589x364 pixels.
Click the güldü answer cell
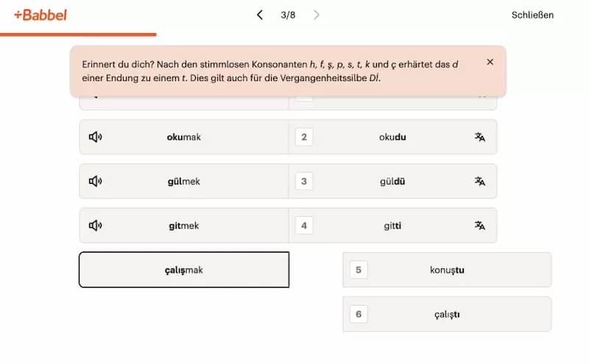[x=392, y=182]
